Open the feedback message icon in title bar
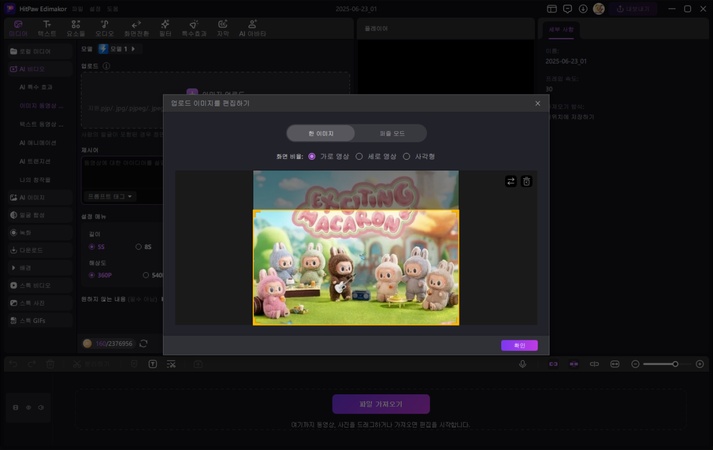Viewport: 713px width, 450px height. 567,9
